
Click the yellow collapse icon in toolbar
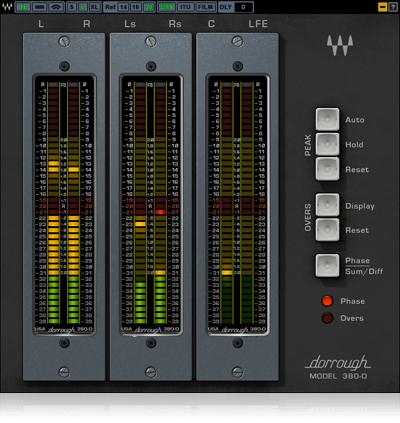point(382,7)
